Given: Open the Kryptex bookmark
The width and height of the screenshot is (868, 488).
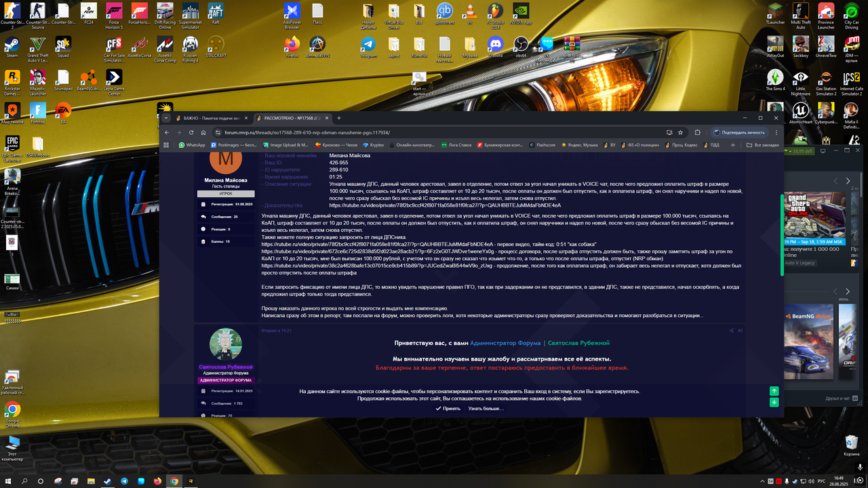Looking at the screenshot, I should 373,145.
